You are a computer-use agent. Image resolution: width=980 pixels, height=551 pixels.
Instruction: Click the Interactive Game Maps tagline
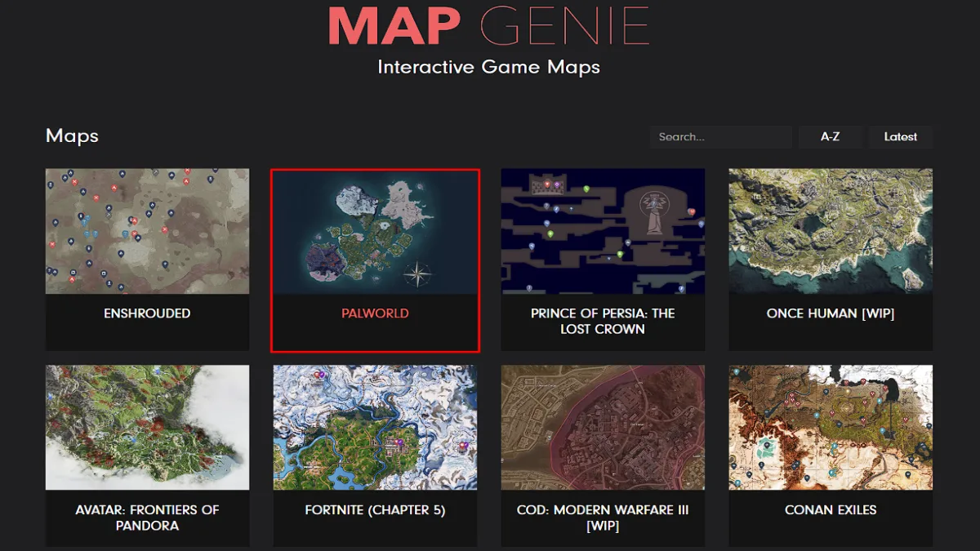point(488,67)
